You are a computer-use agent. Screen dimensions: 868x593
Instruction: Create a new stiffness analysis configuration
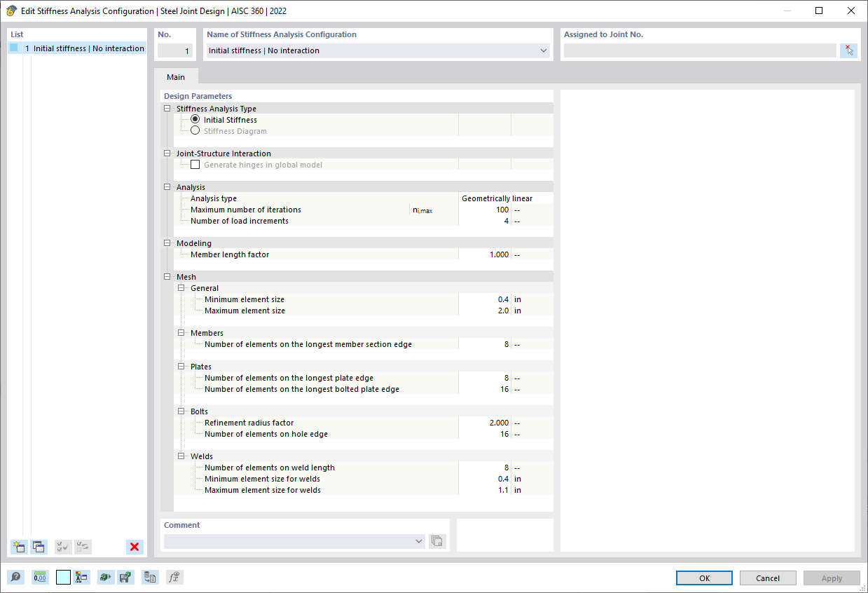[x=19, y=547]
